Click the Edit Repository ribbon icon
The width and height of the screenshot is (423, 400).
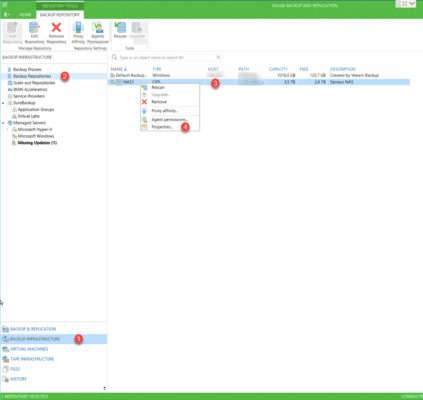click(34, 33)
